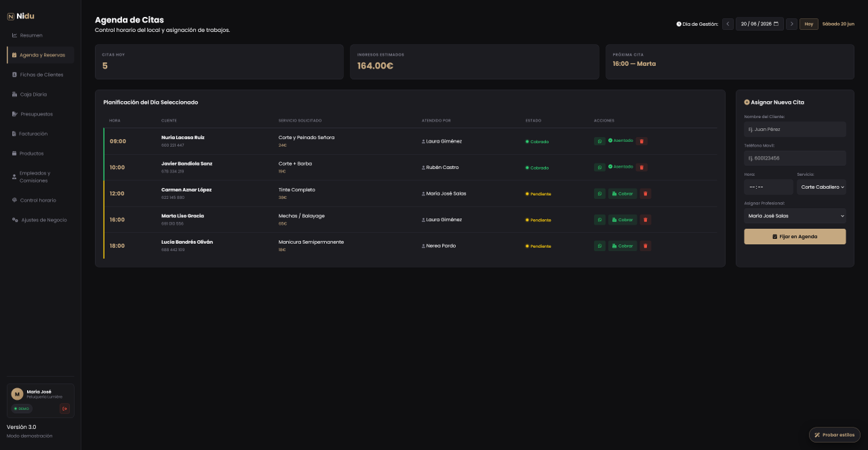Open Probar estilos button
This screenshot has height=450, width=868.
835,434
